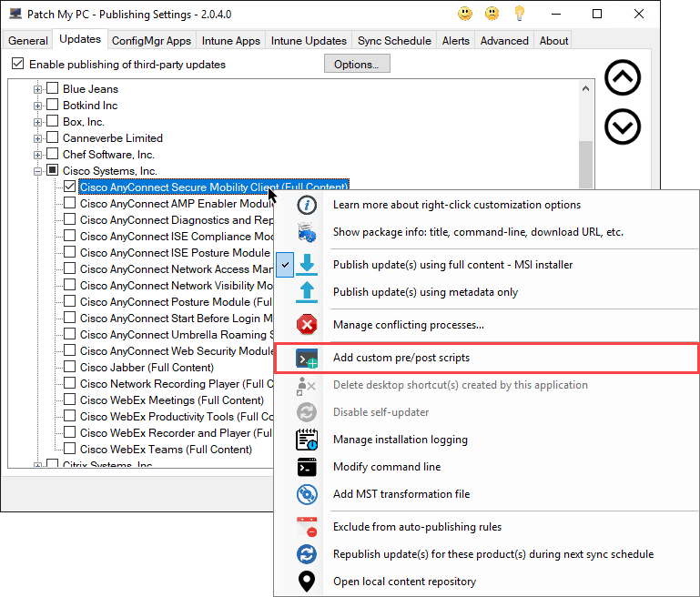This screenshot has width=700, height=597.
Task: Open the ConfigMgr Apps tab
Action: 151,41
